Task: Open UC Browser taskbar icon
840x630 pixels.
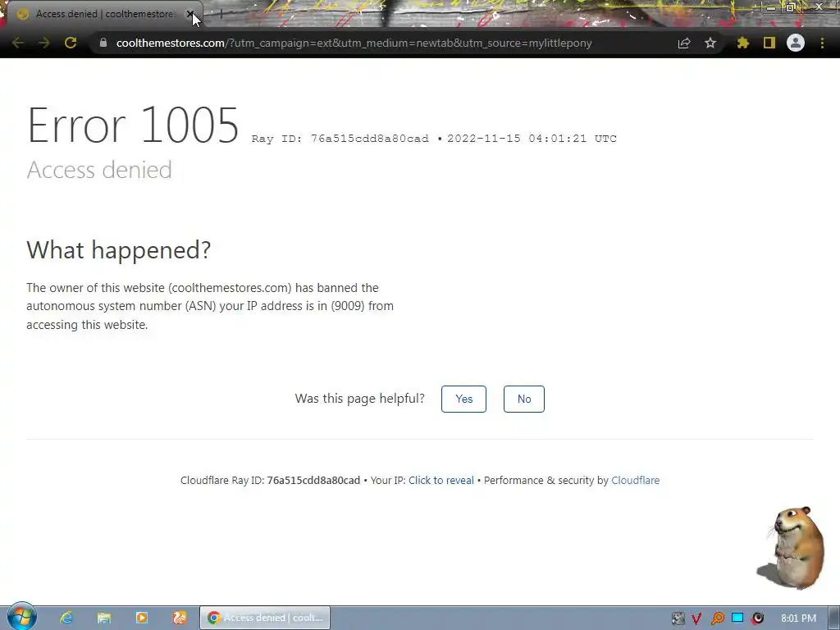Action: [180, 618]
